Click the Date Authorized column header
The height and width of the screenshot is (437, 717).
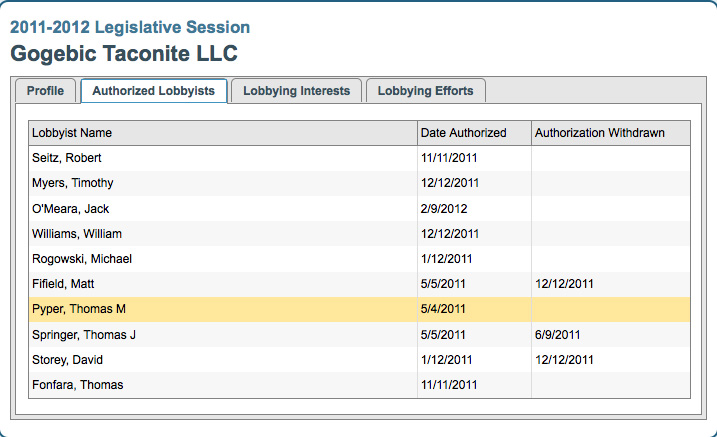[463, 133]
